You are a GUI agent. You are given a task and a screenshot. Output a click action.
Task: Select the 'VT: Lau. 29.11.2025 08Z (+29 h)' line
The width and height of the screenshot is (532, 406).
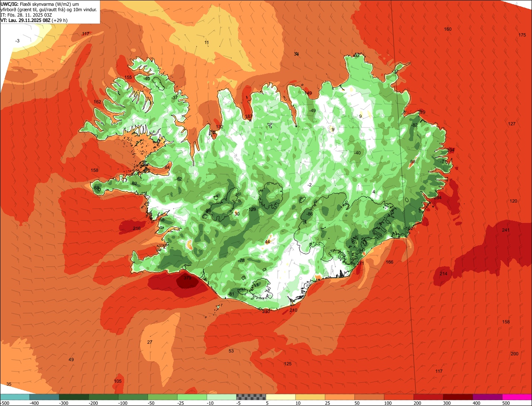tap(34, 20)
